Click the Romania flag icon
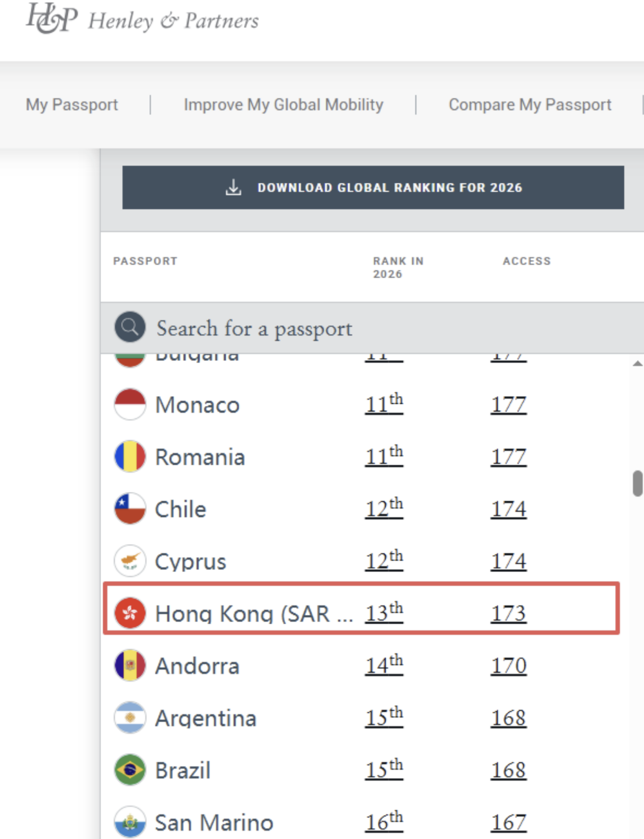This screenshot has height=839, width=644. pos(130,456)
